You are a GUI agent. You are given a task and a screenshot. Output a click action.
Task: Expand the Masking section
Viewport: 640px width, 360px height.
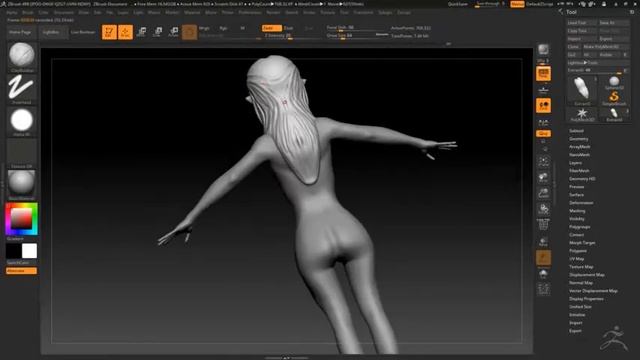pyautogui.click(x=577, y=211)
